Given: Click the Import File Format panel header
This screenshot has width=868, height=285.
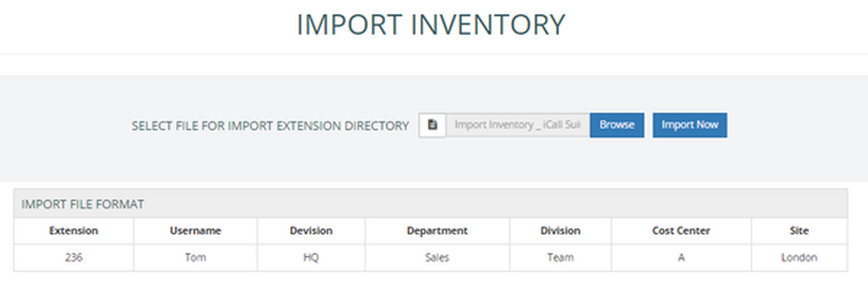Looking at the screenshot, I should click(x=82, y=204).
